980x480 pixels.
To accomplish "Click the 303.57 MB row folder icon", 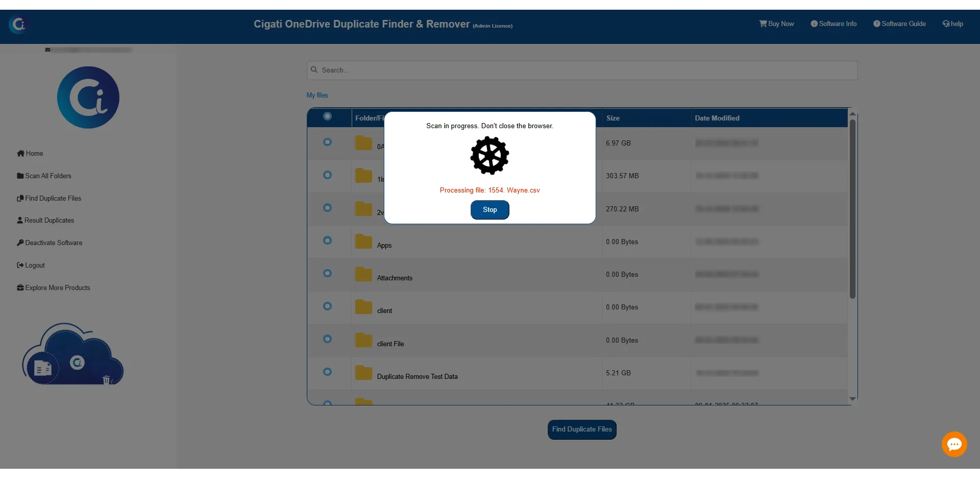I will click(x=363, y=176).
